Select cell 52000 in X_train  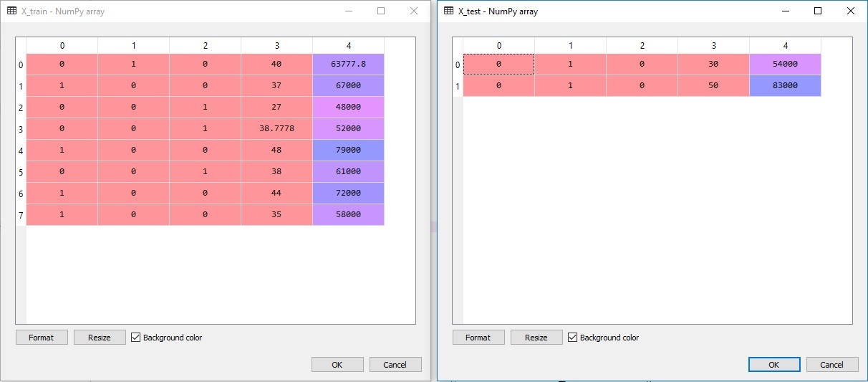(x=348, y=128)
